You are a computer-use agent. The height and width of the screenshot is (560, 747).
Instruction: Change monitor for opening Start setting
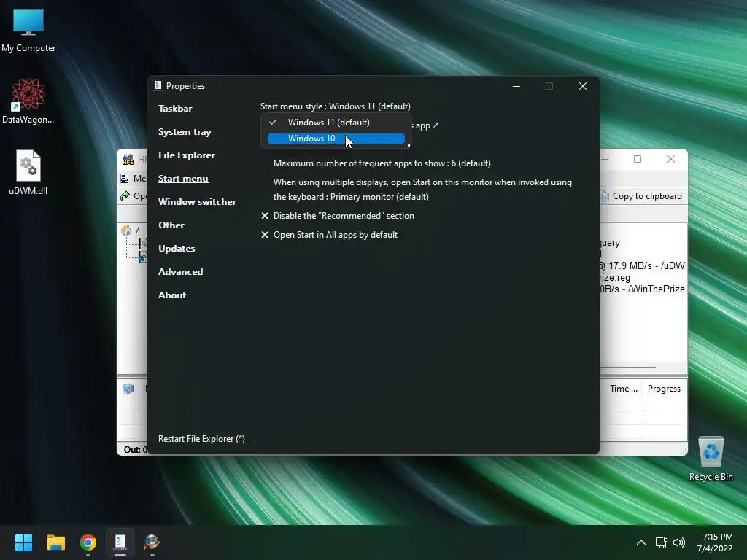422,190
